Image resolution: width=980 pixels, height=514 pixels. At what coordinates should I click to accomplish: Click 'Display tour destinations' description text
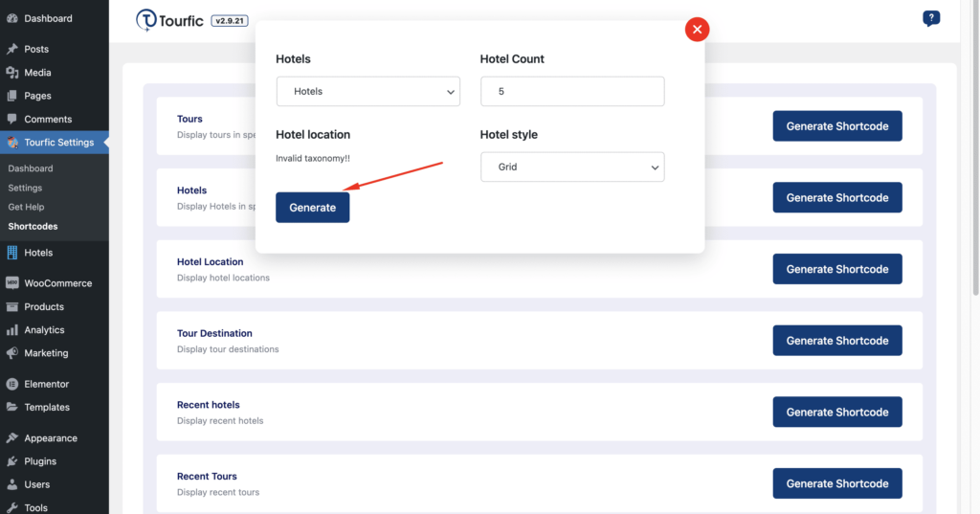pyautogui.click(x=228, y=349)
